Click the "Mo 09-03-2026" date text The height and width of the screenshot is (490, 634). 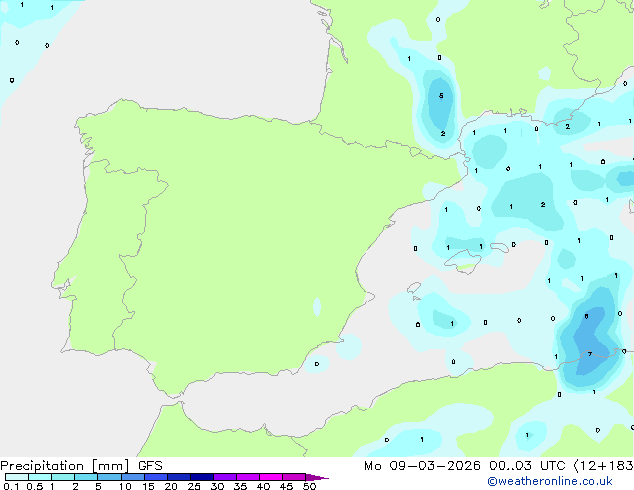[423, 466]
